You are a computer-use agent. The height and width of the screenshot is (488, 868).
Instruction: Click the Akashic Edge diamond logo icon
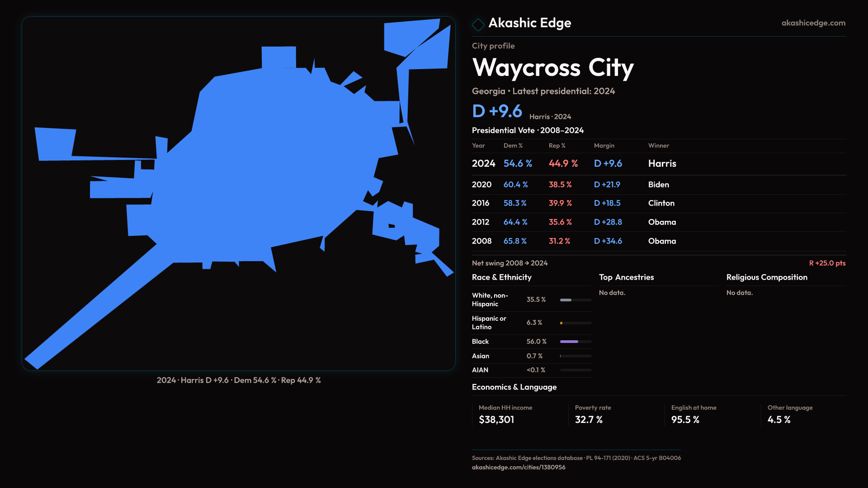point(478,24)
